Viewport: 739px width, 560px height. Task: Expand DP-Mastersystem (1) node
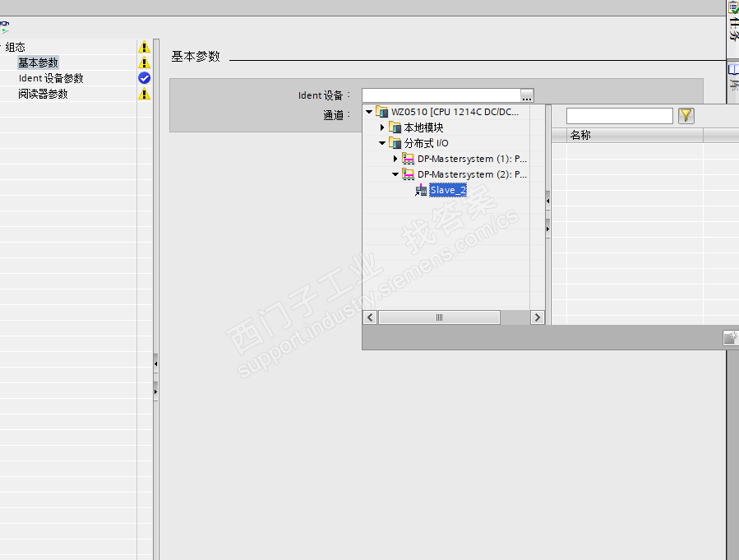click(x=395, y=159)
